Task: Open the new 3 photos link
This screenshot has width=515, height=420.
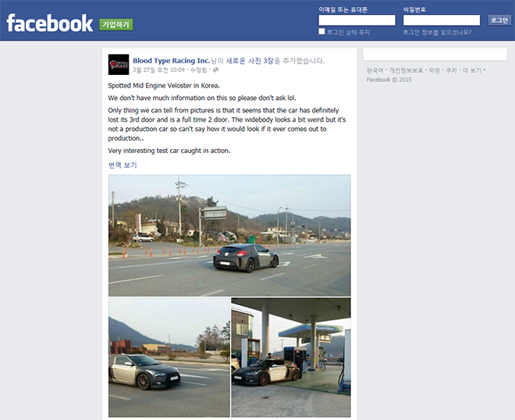Action: pyautogui.click(x=250, y=61)
